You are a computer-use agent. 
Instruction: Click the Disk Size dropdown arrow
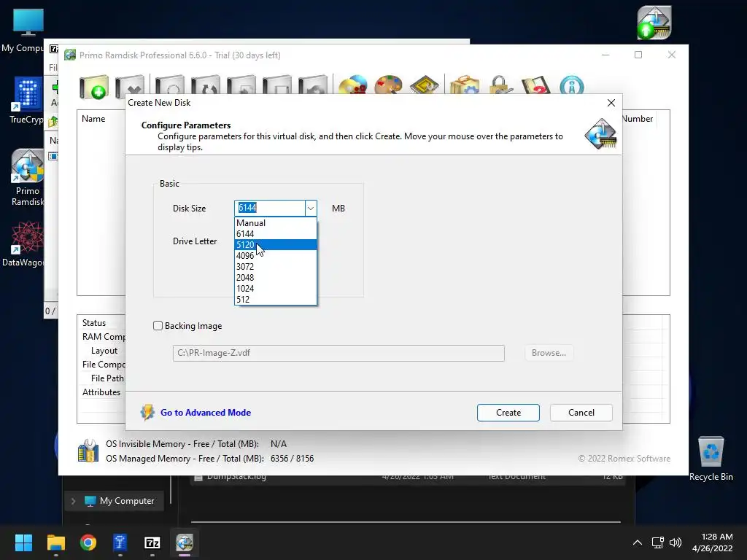point(311,208)
